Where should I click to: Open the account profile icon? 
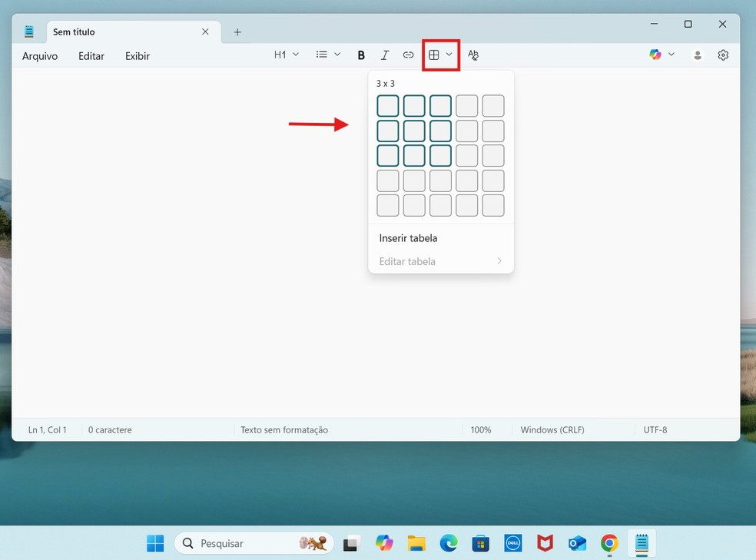click(697, 55)
